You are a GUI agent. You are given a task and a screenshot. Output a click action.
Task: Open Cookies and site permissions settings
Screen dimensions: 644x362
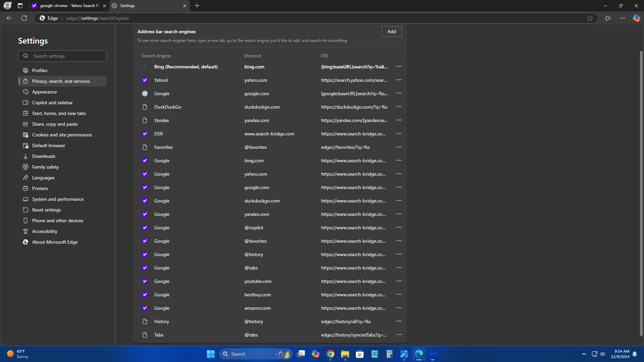62,135
